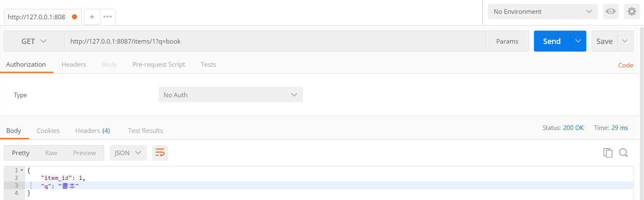This screenshot has width=644, height=200.
Task: Open the manage environments gear icon
Action: click(x=631, y=12)
